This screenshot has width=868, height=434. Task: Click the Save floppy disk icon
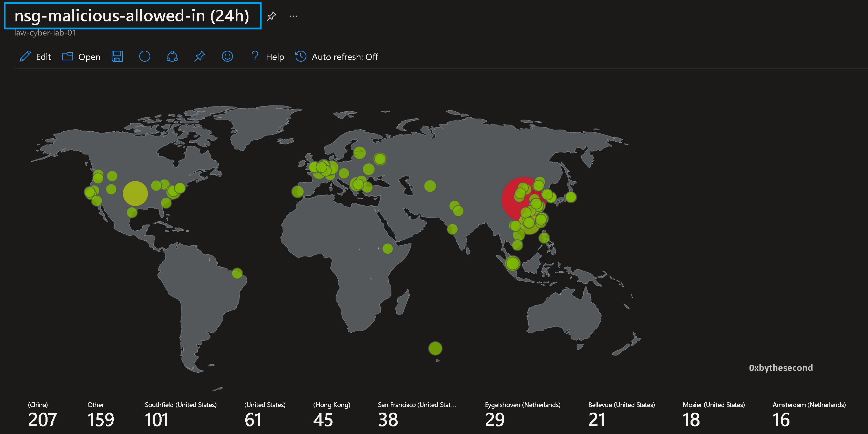(117, 57)
